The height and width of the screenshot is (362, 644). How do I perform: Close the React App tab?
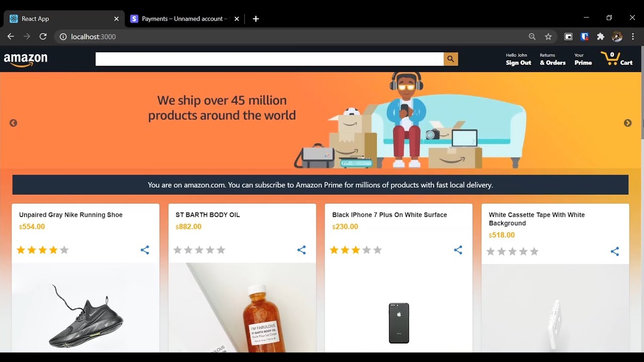coord(116,19)
